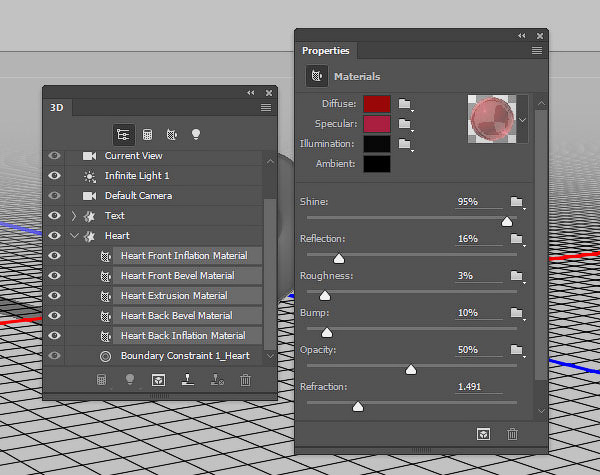Toggle visibility of Heart mesh
The height and width of the screenshot is (475, 600).
point(54,235)
